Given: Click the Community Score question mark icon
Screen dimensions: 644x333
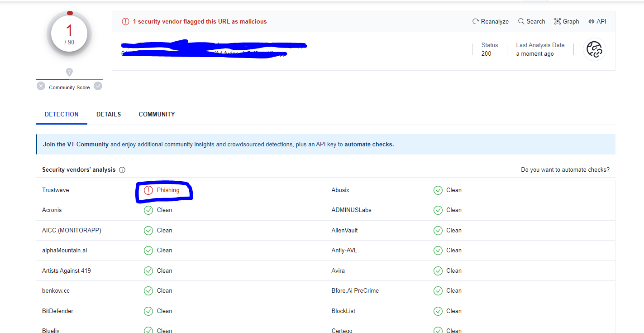Looking at the screenshot, I should click(69, 72).
